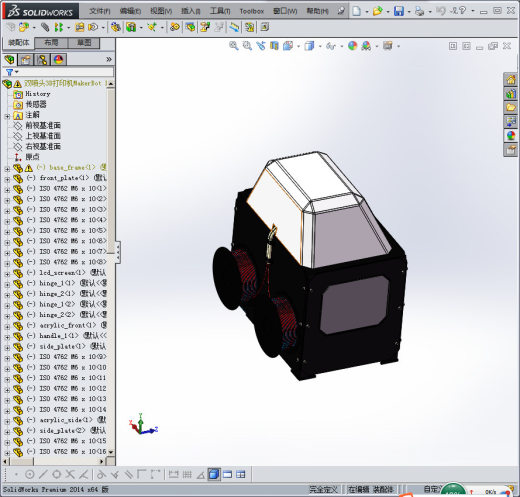Viewport: 520px width, 497px height.
Task: Click the Bill of Materials icon
Action: (x=191, y=27)
